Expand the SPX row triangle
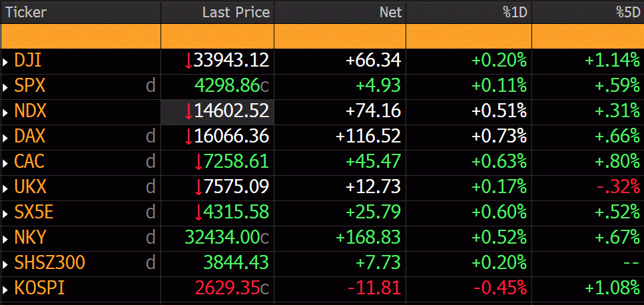644x305 pixels. click(6, 87)
